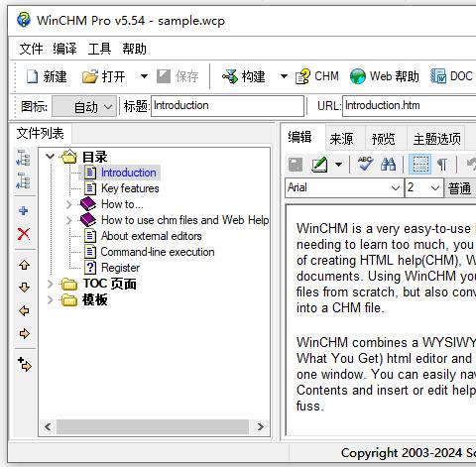This screenshot has height=467, width=476.
Task: Open the dropdown arrow beside the pencil icon
Action: click(x=339, y=165)
